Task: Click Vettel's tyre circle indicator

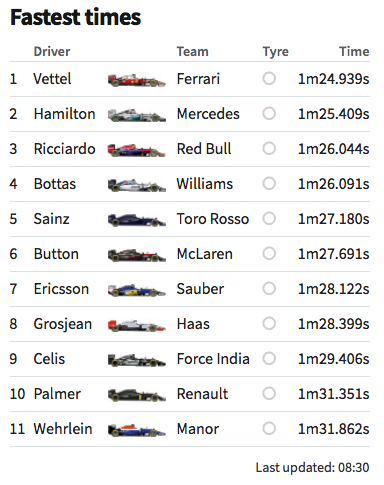Action: pos(269,79)
